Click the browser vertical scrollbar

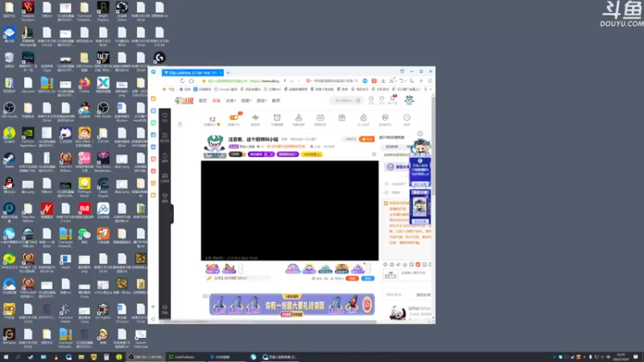(433, 208)
